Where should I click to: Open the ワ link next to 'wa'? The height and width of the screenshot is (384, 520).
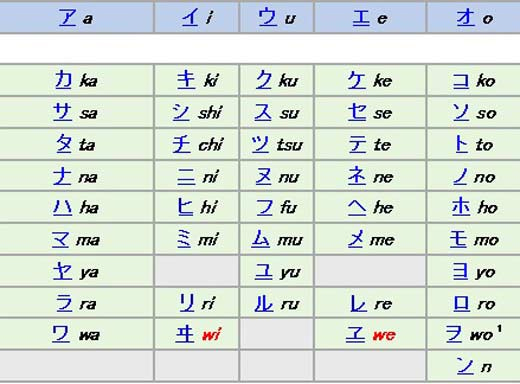tap(61, 334)
